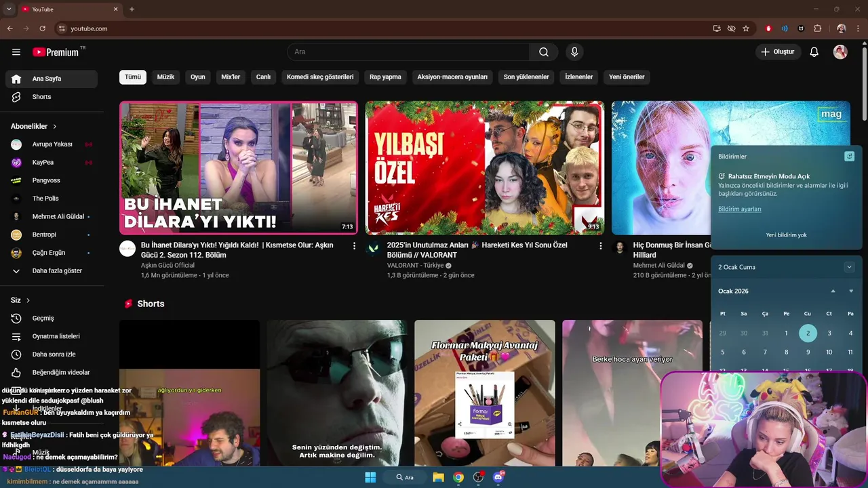Open The Polis channel subscription
Image resolution: width=868 pixels, height=488 pixels.
tap(52, 199)
